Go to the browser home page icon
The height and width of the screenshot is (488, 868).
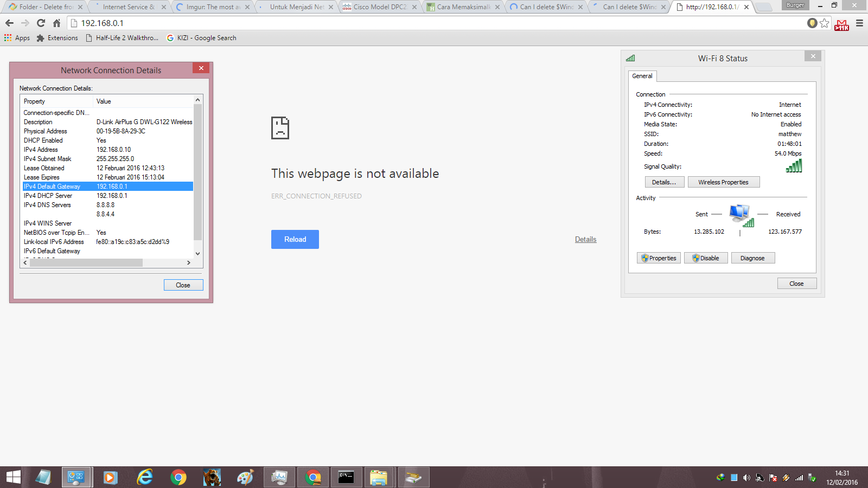click(56, 23)
